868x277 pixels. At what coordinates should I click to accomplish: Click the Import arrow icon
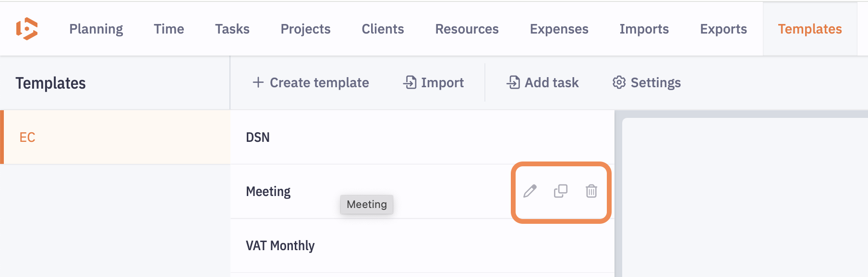[410, 82]
